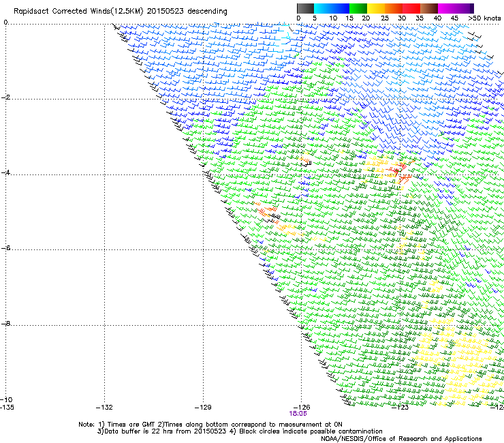Screen dimensions: 504x443
Task: Select the '45' label under the color scale
Action: coord(454,18)
